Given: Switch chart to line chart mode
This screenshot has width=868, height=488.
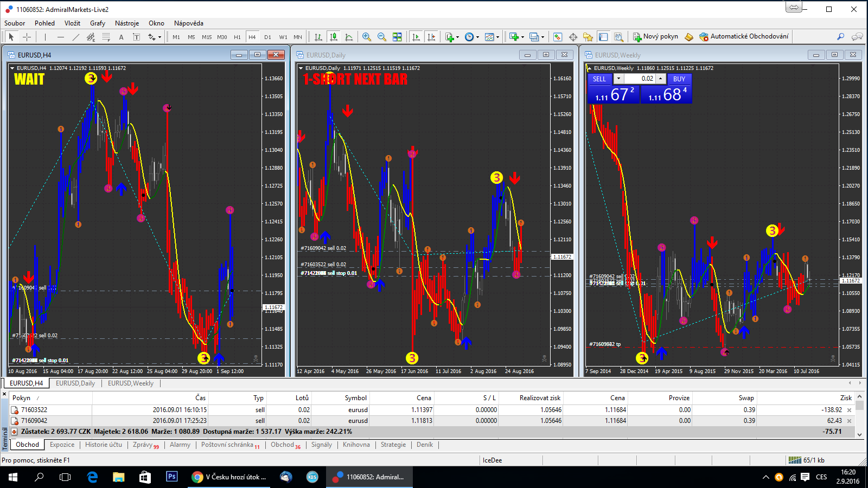Looking at the screenshot, I should pos(349,37).
